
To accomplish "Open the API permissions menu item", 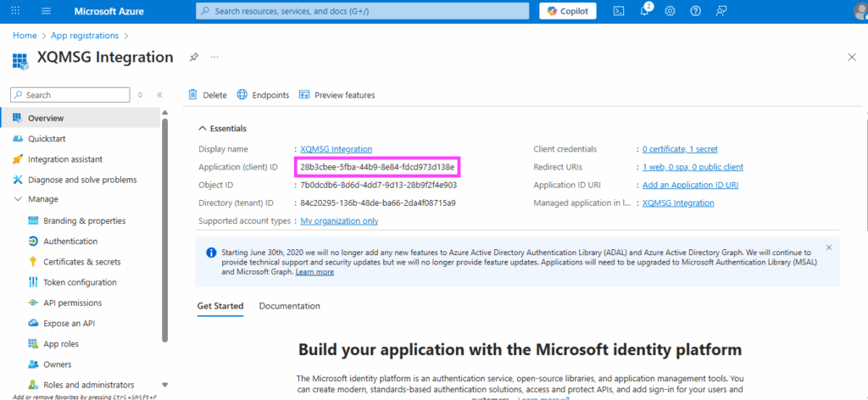I will click(x=72, y=303).
